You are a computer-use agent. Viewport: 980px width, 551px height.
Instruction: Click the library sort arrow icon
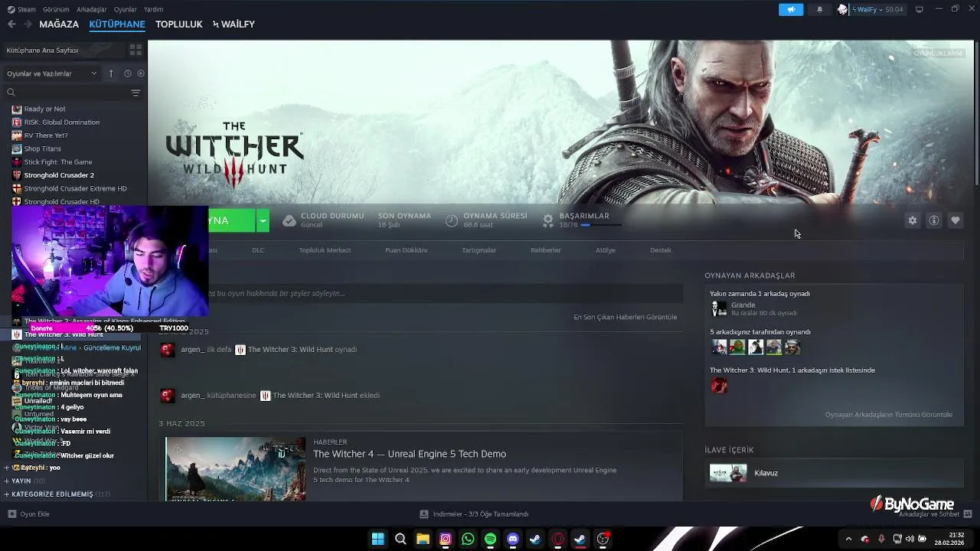[x=110, y=73]
